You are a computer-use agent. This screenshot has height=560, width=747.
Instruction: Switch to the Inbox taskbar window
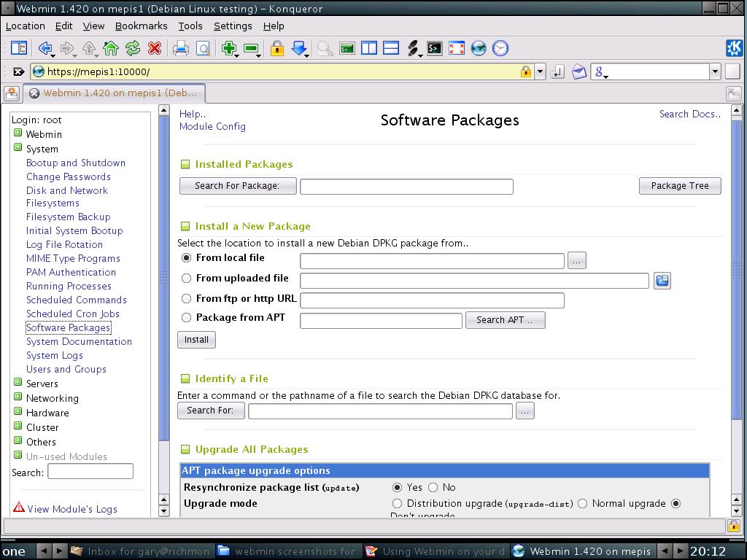tap(141, 551)
